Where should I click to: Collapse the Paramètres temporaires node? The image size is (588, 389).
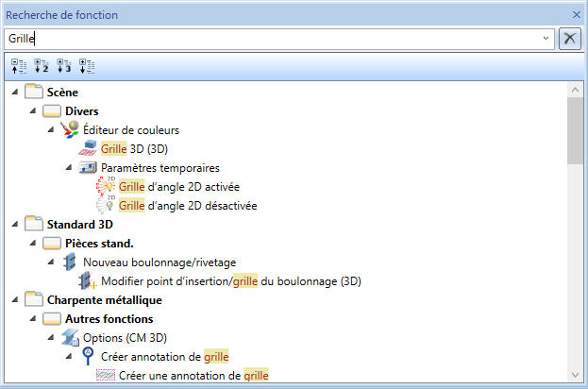click(69, 167)
